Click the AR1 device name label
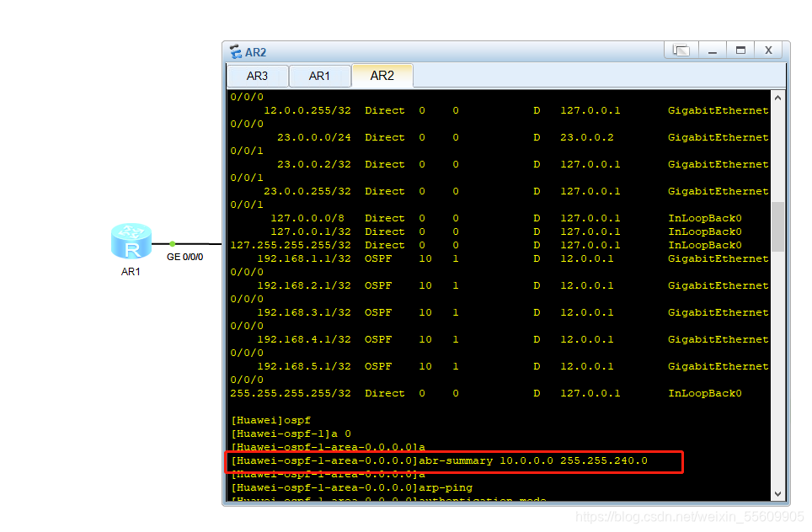Screen dimensions: 812x532 pos(131,272)
